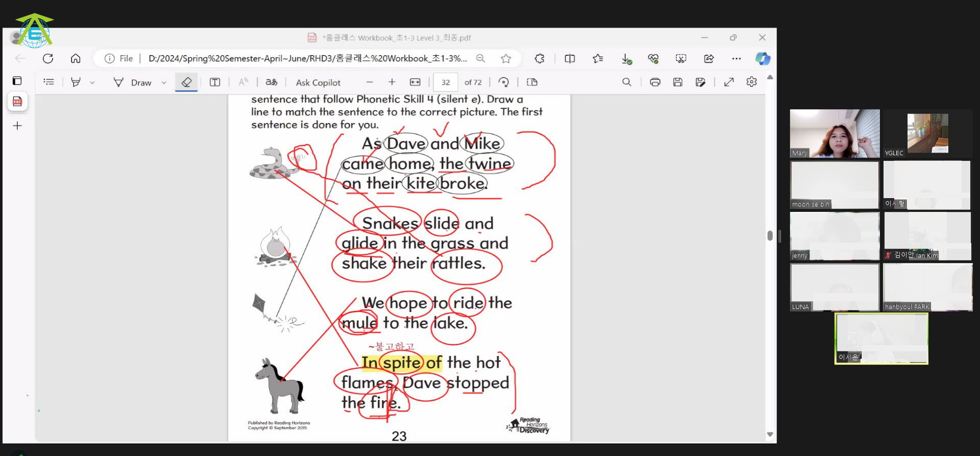Close the browser window
Viewport: 980px width, 456px height.
pos(762,37)
